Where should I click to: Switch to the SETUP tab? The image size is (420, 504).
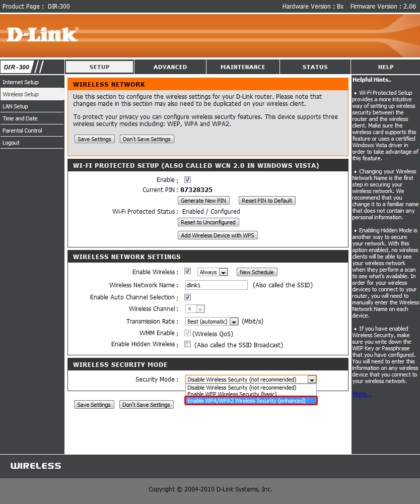[100, 67]
